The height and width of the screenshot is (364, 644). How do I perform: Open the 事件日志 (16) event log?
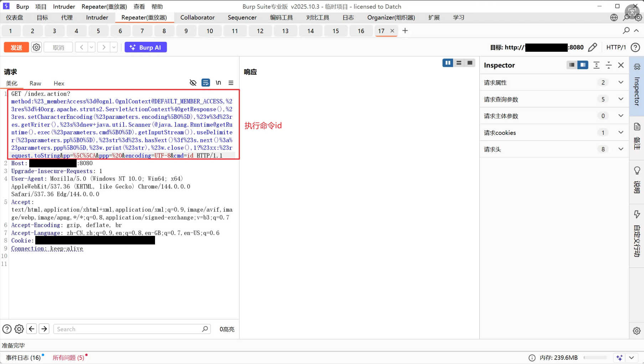[24, 358]
